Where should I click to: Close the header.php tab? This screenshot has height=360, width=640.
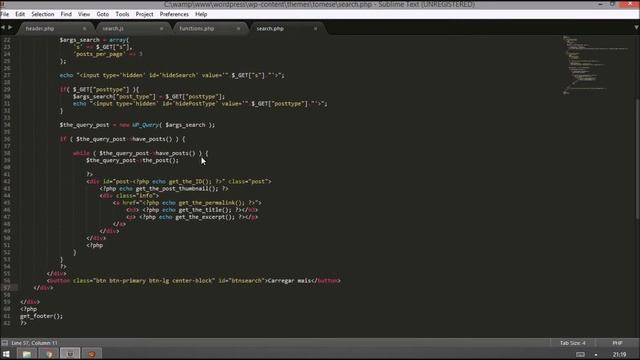[x=84, y=29]
